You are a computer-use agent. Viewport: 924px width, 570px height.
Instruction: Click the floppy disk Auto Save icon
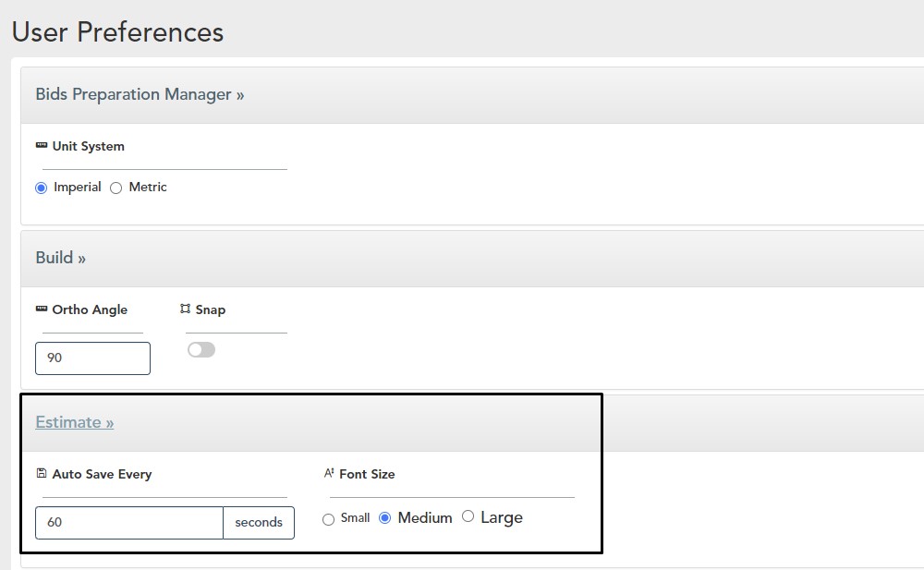[42, 474]
